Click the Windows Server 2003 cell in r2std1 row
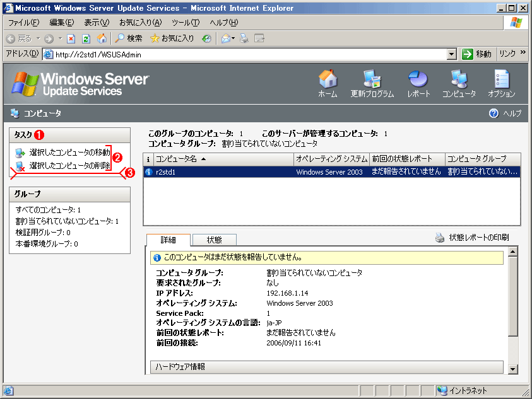 click(329, 172)
